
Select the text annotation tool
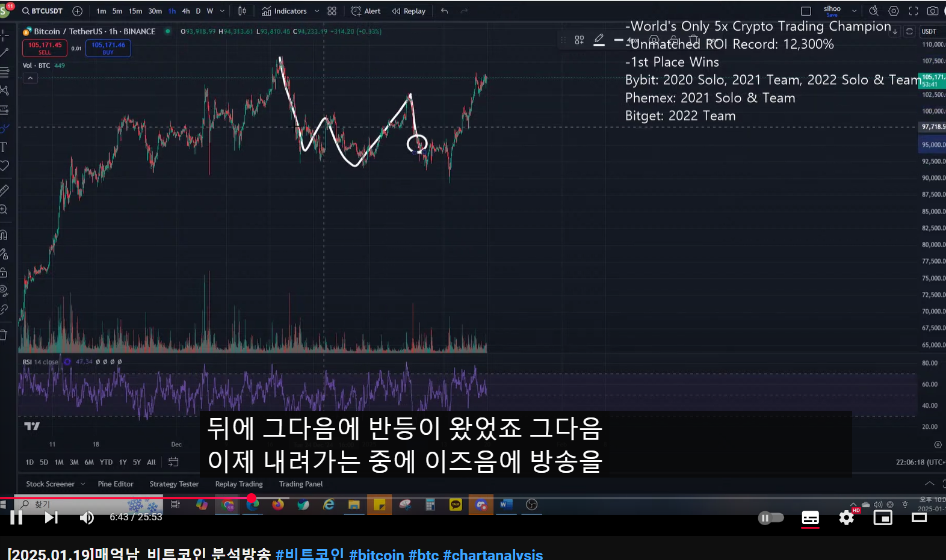[4, 147]
